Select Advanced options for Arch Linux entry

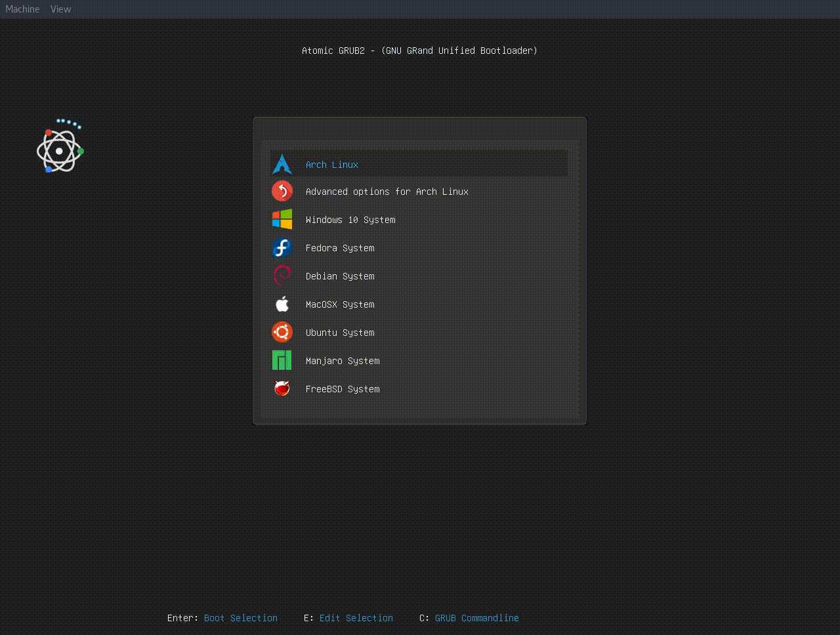tap(419, 192)
